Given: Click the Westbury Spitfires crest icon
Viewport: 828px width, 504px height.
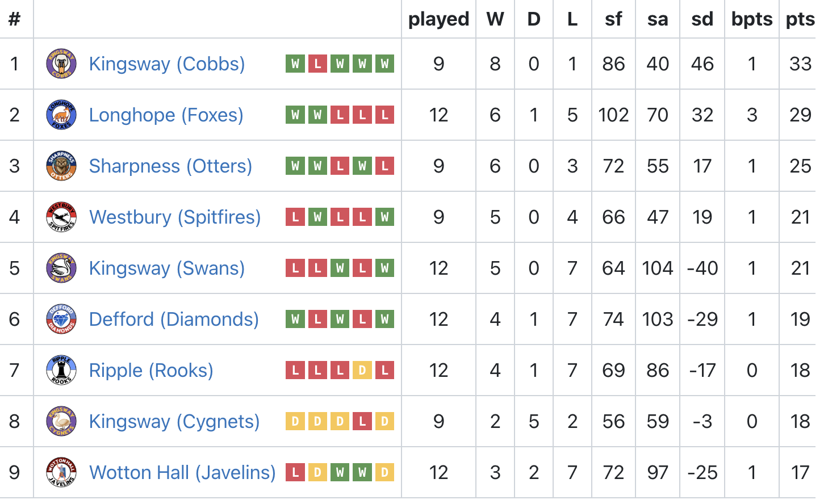Looking at the screenshot, I should coord(61,217).
